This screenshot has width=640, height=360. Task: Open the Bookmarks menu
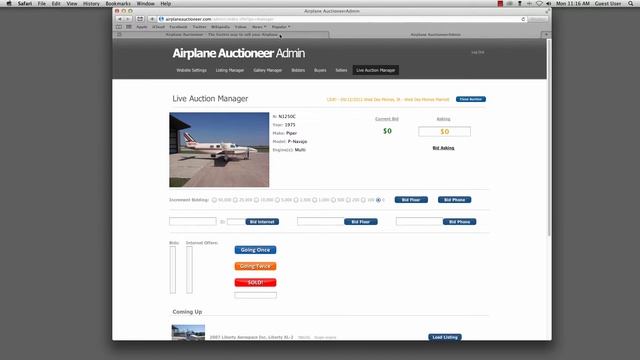coord(118,3)
